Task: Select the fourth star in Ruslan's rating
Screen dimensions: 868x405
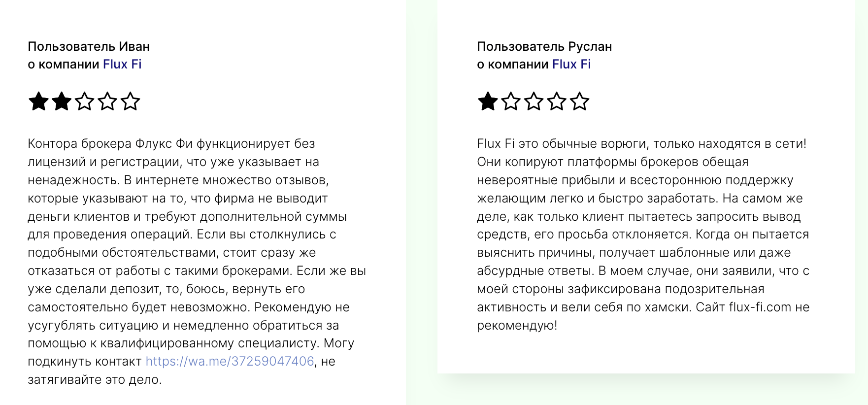Action: pos(557,101)
